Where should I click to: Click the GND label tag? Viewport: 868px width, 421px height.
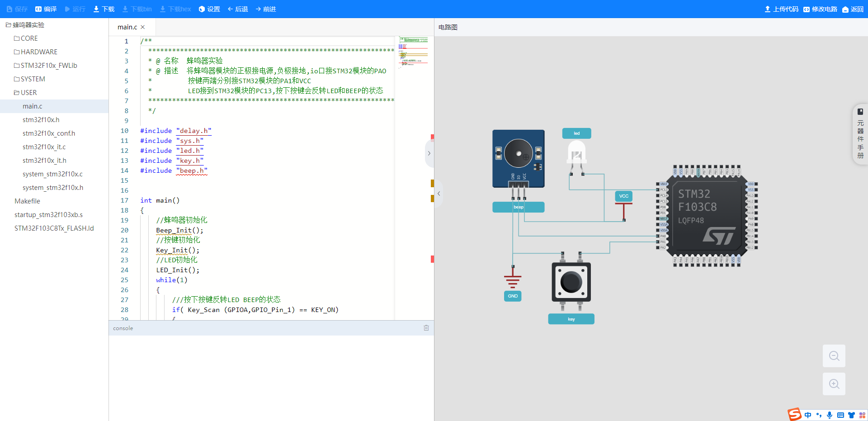513,296
